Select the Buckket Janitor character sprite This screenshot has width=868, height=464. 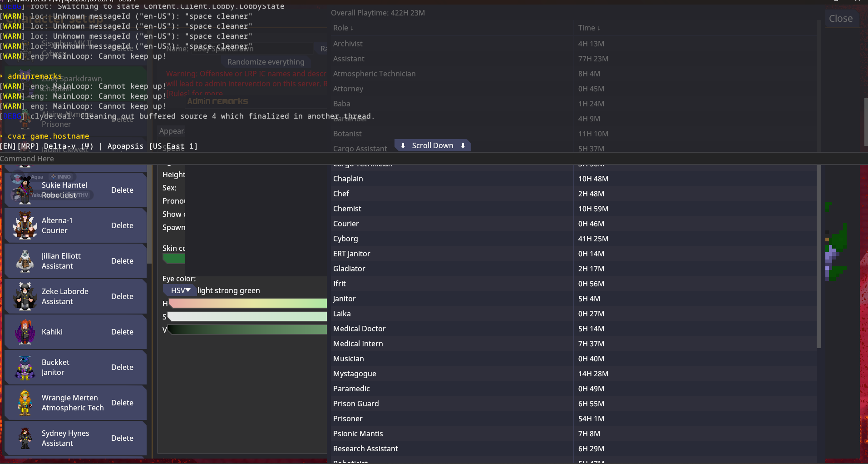click(x=25, y=367)
